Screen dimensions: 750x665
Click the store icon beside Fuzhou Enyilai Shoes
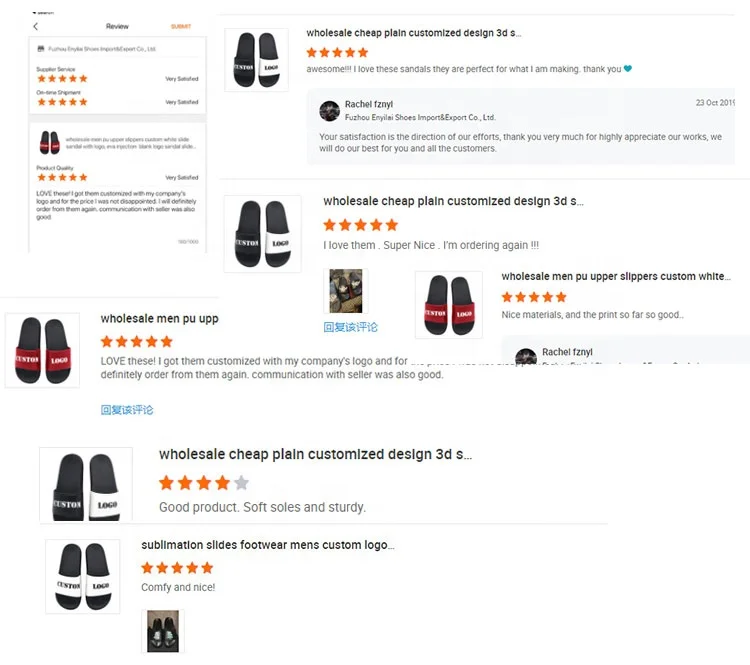click(40, 48)
